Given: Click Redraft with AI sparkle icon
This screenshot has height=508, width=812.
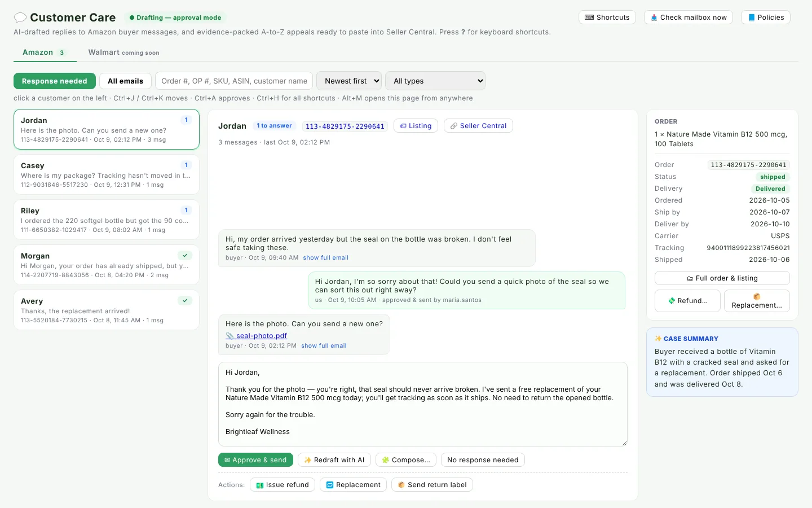Looking at the screenshot, I should point(308,460).
